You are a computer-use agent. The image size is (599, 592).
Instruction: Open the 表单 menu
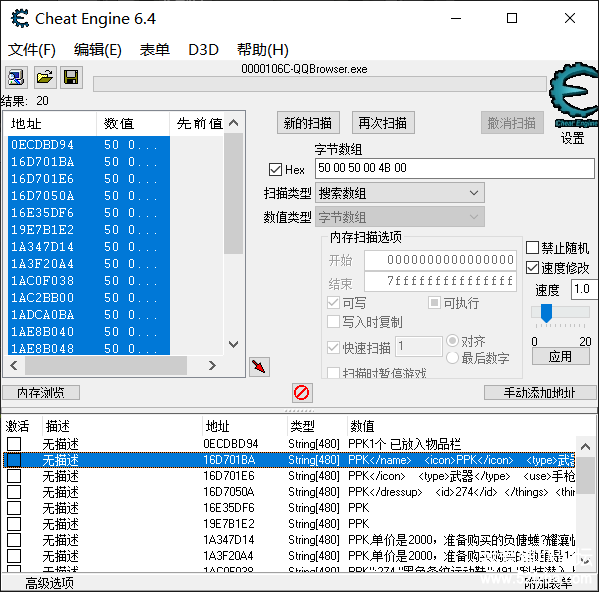[x=155, y=50]
